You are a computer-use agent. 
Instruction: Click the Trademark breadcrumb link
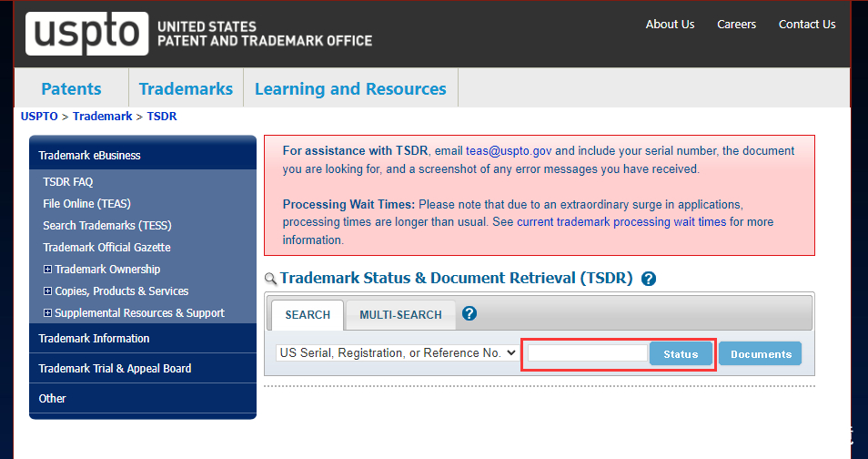(x=103, y=117)
